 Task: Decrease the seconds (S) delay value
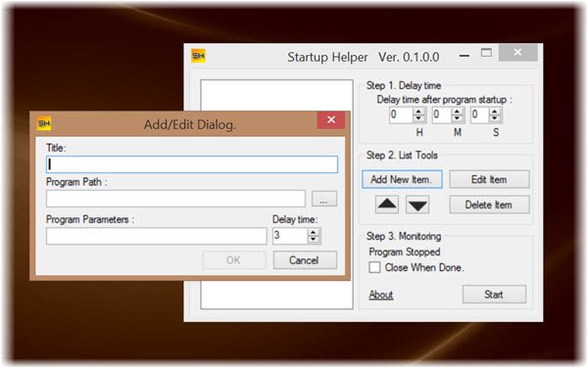[495, 118]
